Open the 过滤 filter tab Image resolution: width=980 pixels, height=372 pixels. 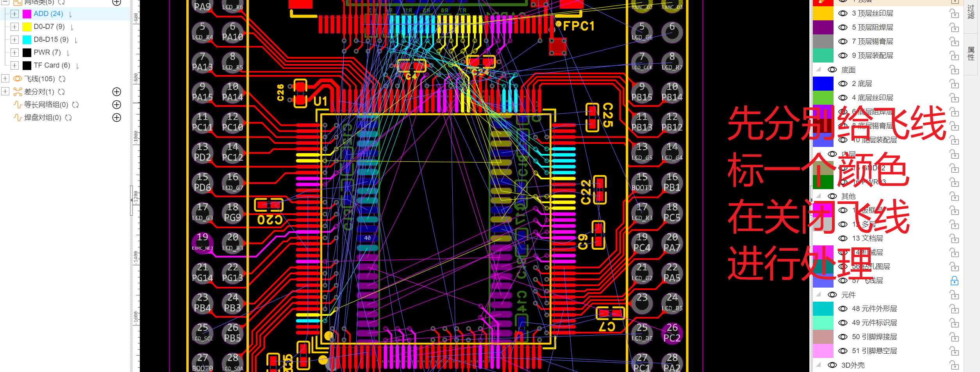971,12
